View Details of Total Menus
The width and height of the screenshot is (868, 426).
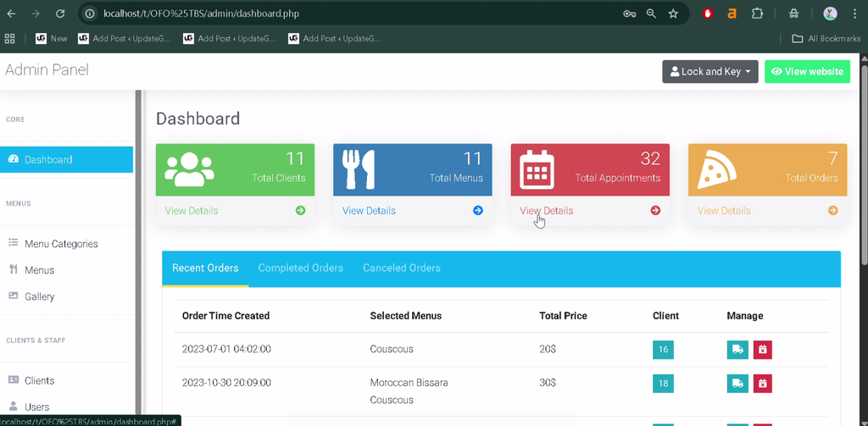369,211
